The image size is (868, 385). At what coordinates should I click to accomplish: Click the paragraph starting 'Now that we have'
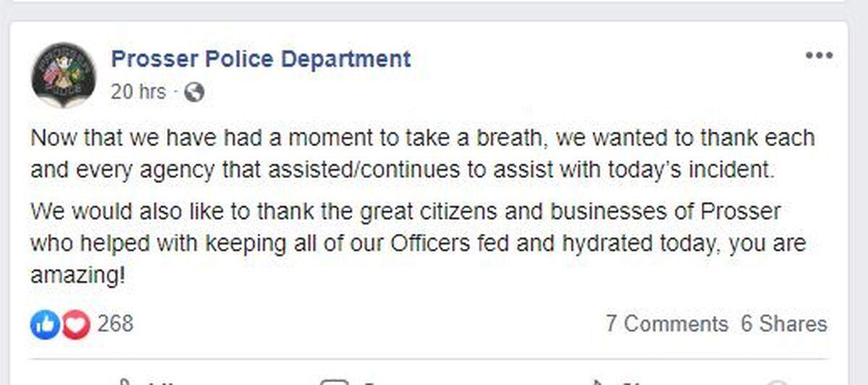(422, 153)
